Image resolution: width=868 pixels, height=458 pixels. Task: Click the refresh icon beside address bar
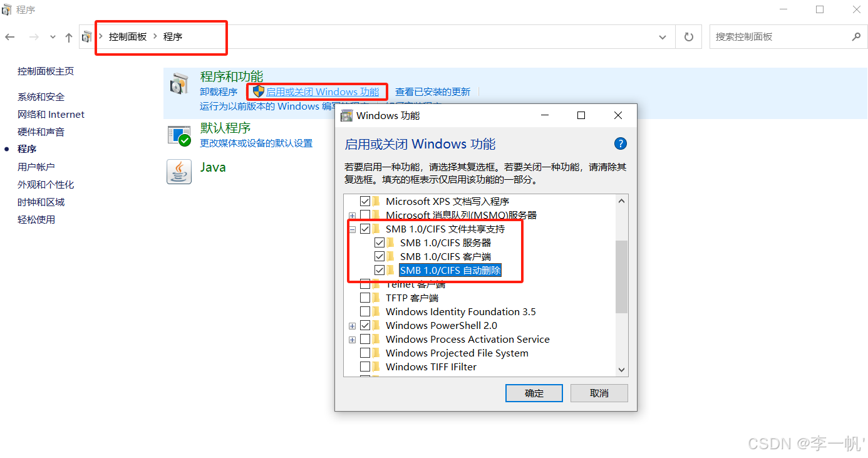pos(689,37)
